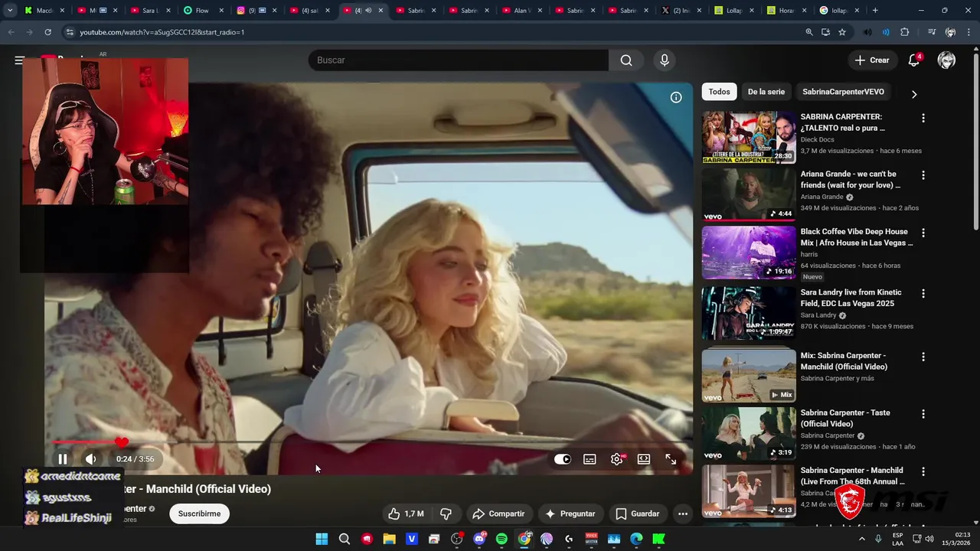Open the Sara Landry live from Kinetic Field title
Screen dimensions: 980x551
pos(851,298)
